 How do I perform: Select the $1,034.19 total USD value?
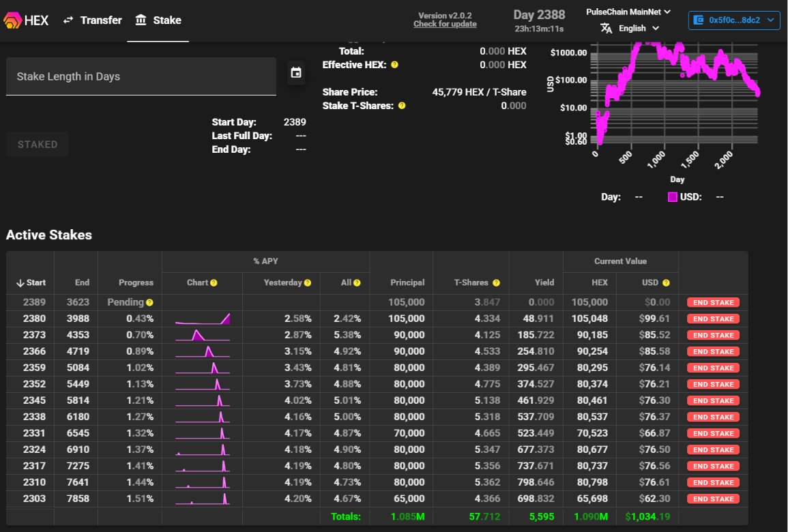[647, 516]
